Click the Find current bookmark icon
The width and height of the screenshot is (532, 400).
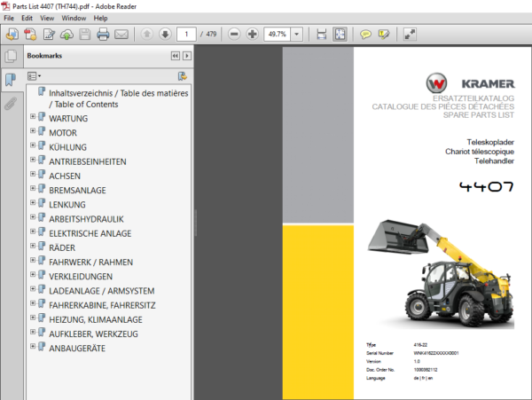coord(182,76)
